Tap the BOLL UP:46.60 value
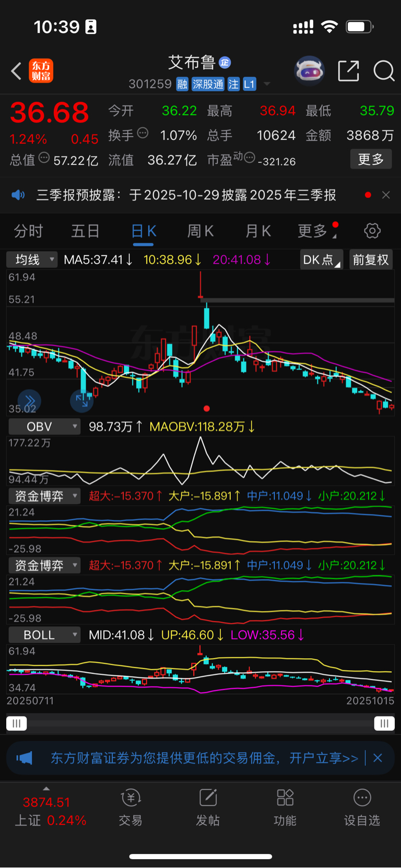 192,635
